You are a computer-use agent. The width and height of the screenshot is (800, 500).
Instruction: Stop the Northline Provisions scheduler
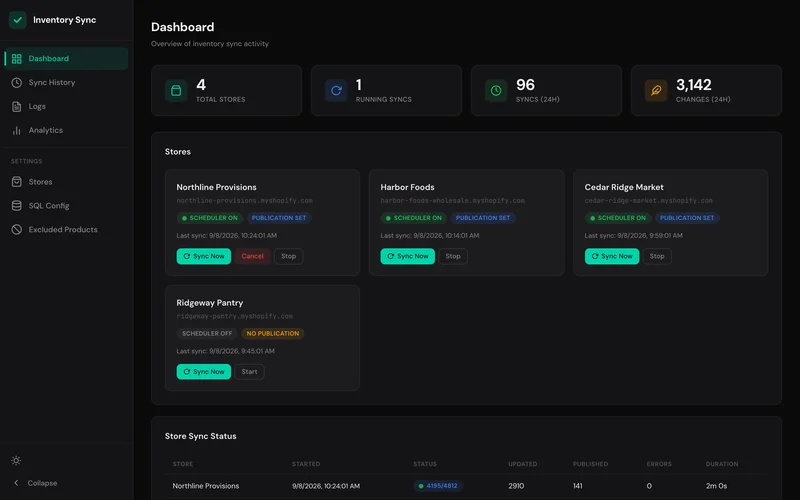[x=288, y=256]
